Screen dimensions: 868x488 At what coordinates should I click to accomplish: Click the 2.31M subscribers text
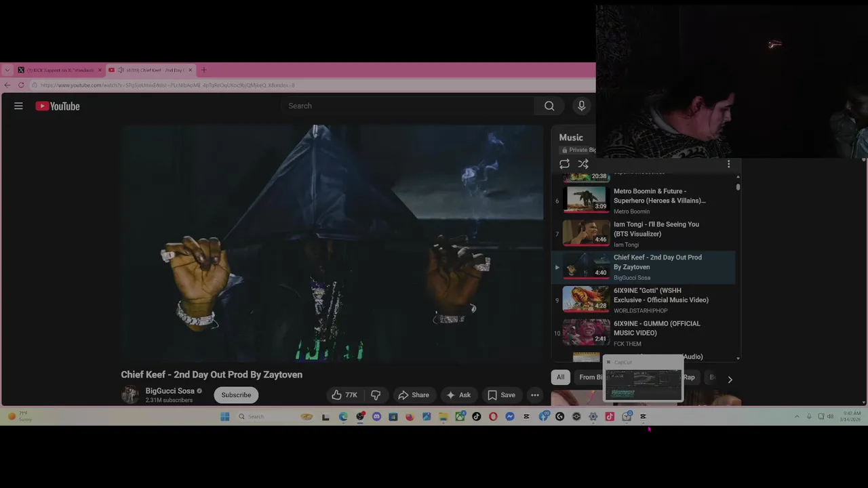(169, 401)
